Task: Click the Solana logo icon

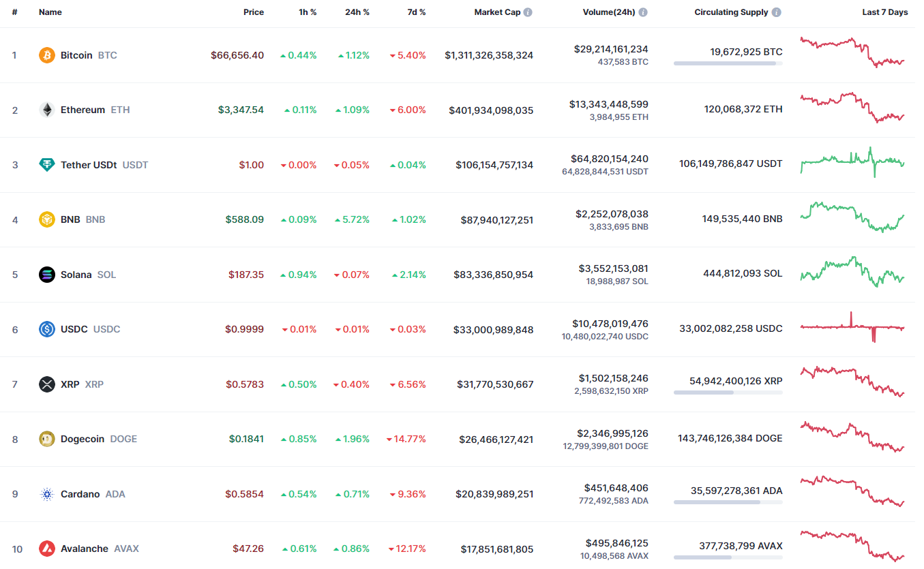Action: [46, 275]
